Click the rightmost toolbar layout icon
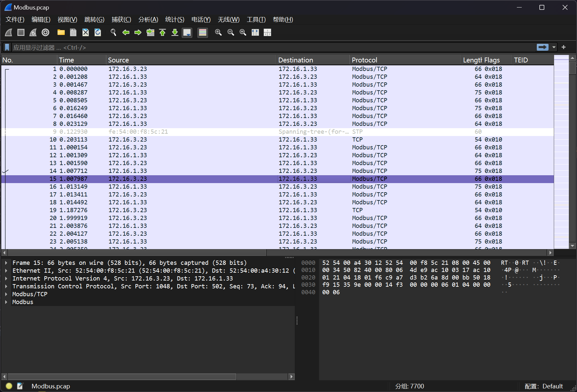The width and height of the screenshot is (577, 392). point(267,32)
